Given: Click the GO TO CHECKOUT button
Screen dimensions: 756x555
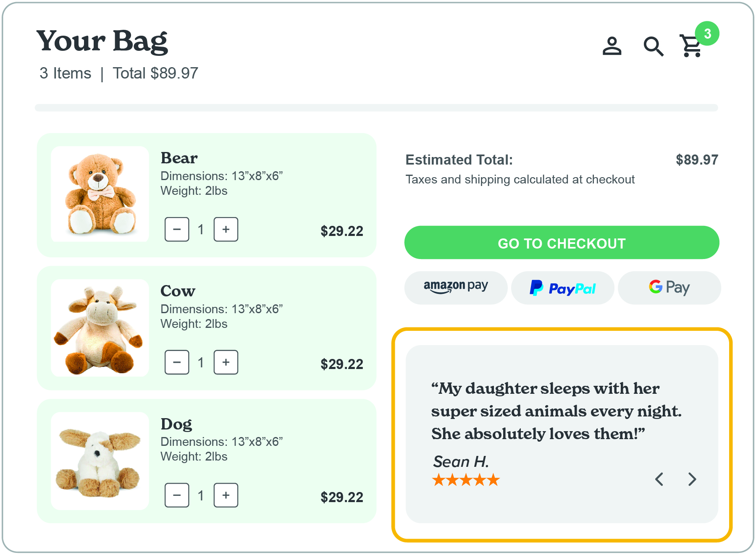Looking at the screenshot, I should 562,243.
